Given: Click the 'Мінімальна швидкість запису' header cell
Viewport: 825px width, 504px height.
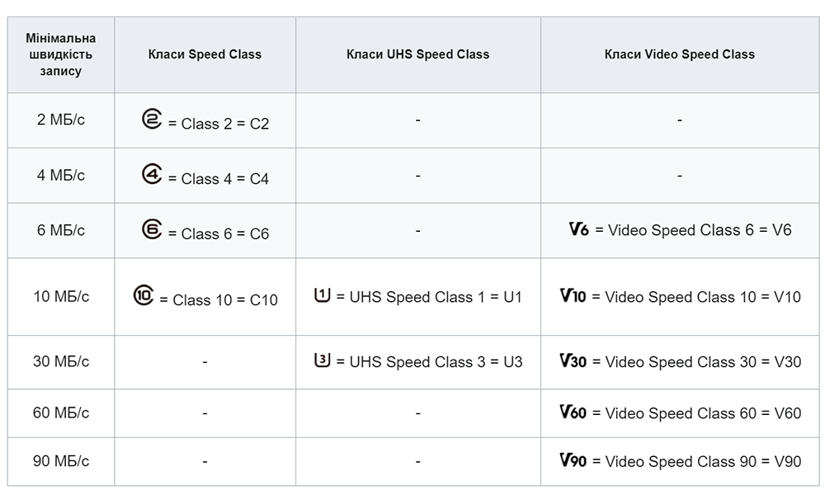Looking at the screenshot, I should [x=61, y=54].
